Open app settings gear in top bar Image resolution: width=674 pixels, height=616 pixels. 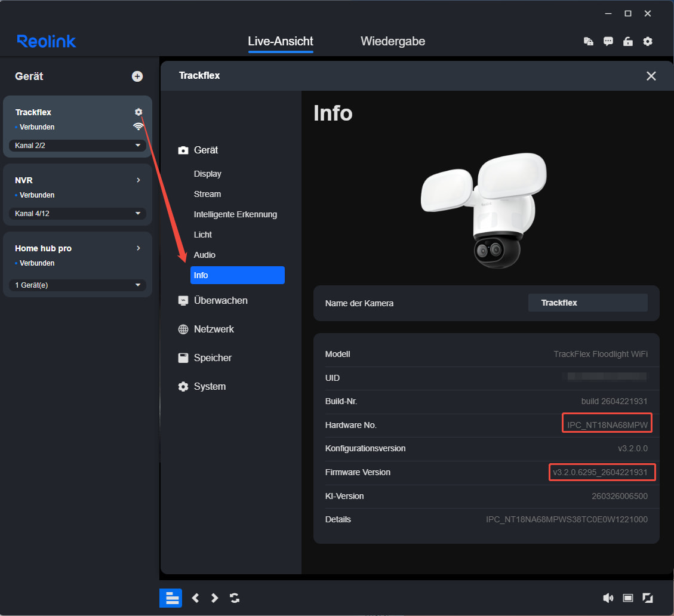pos(648,41)
